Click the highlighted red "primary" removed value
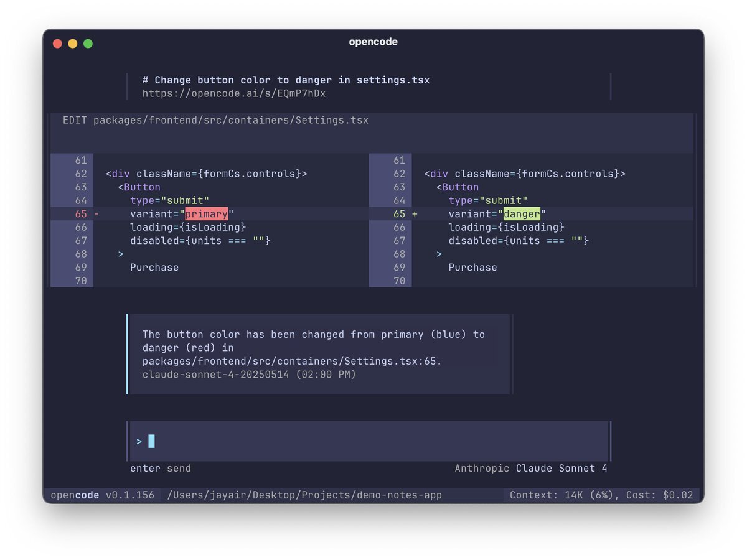The width and height of the screenshot is (747, 560). point(207,214)
